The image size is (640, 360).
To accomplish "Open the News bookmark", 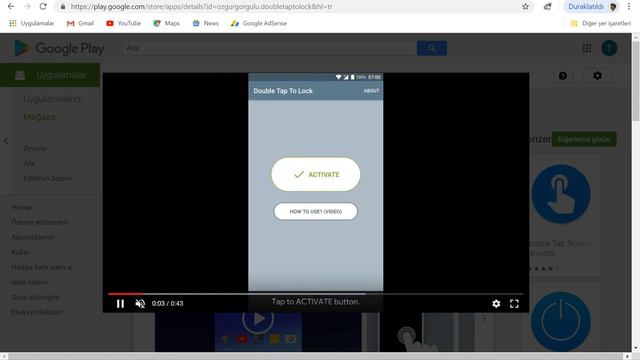I will coord(206,23).
